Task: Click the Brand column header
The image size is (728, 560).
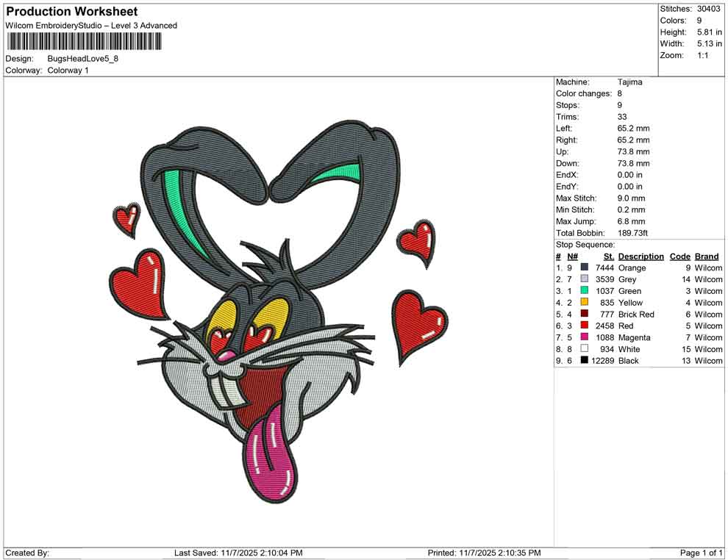Action: point(706,256)
